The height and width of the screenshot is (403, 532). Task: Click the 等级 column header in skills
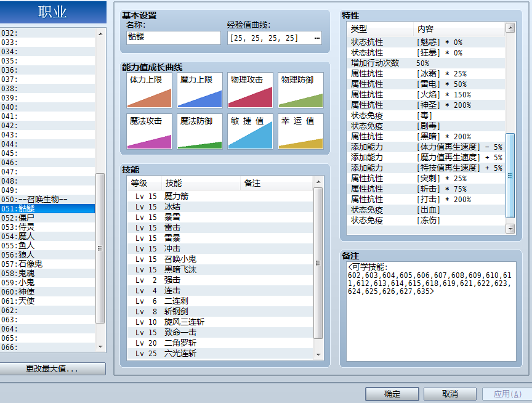(x=144, y=184)
